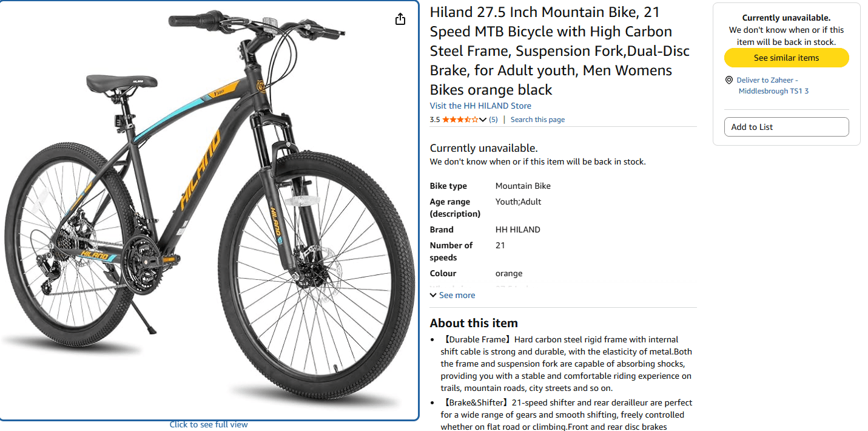
Task: Click the Search this page link
Action: (x=537, y=120)
